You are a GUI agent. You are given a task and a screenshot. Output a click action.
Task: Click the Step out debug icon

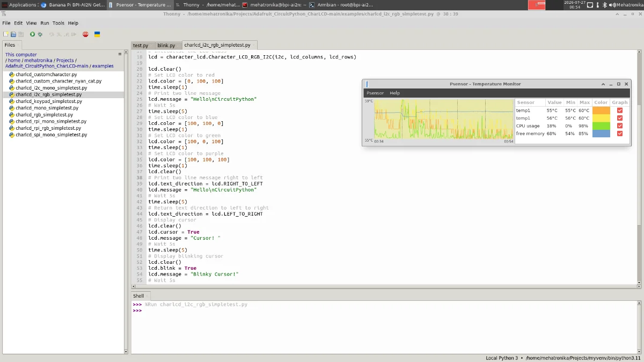(67, 34)
